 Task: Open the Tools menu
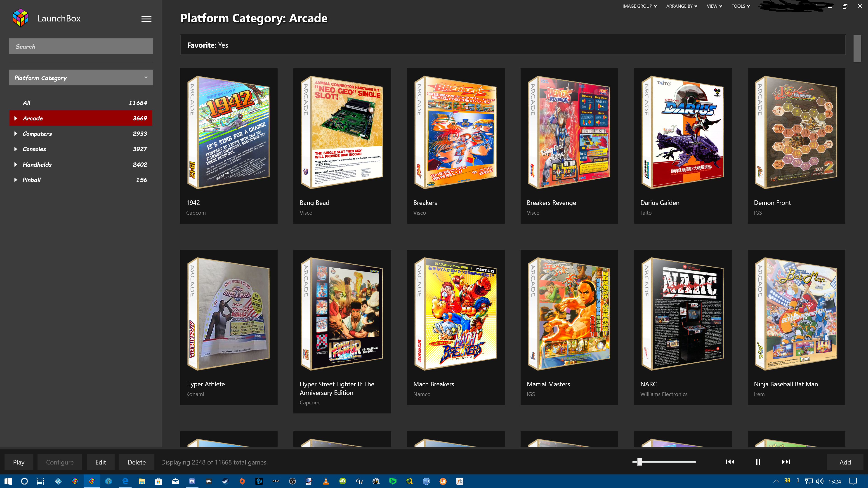pyautogui.click(x=741, y=6)
